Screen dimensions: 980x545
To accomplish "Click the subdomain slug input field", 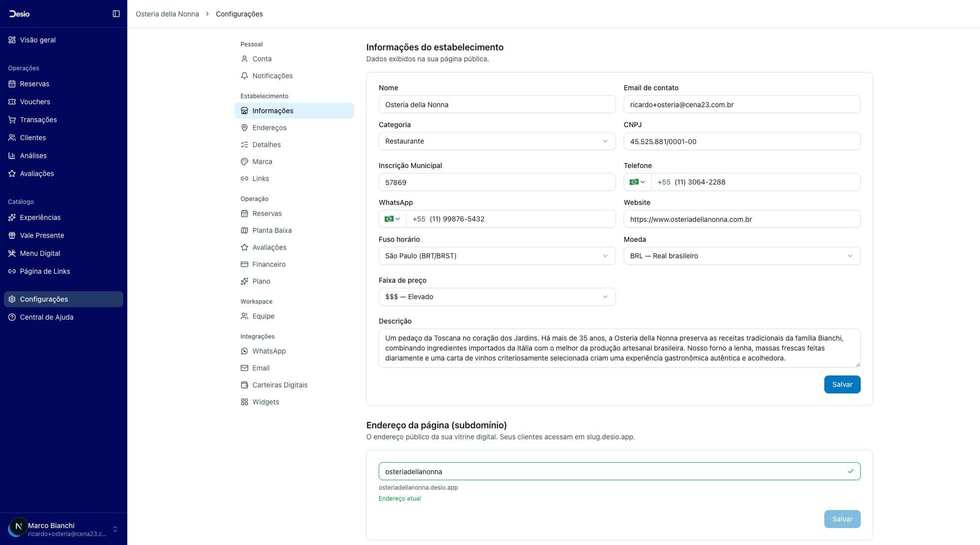I will [x=619, y=471].
